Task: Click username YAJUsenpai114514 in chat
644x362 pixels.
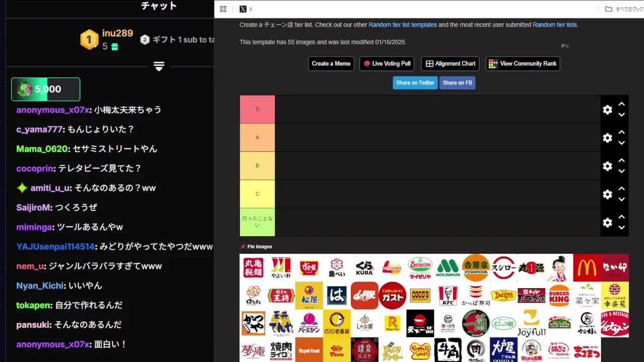Action: pyautogui.click(x=55, y=247)
